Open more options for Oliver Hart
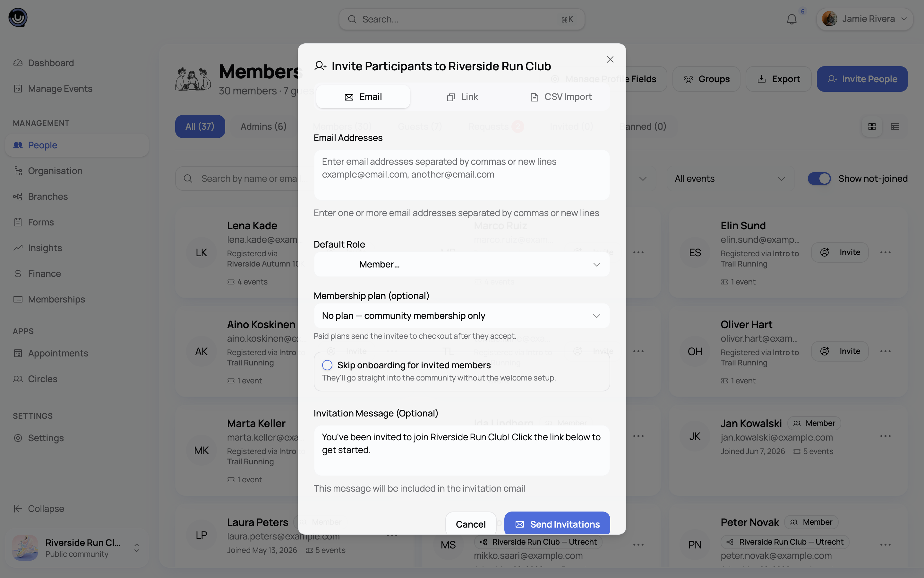This screenshot has width=924, height=578. coord(886,351)
